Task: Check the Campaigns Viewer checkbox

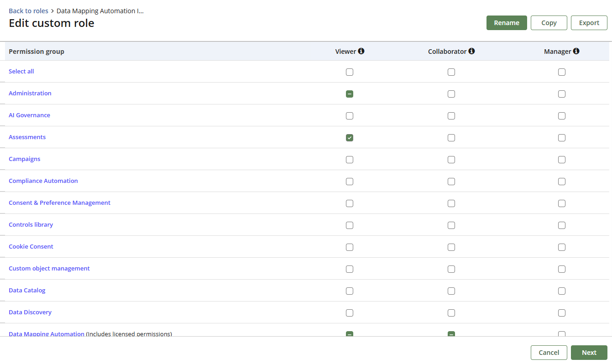Action: [350, 160]
